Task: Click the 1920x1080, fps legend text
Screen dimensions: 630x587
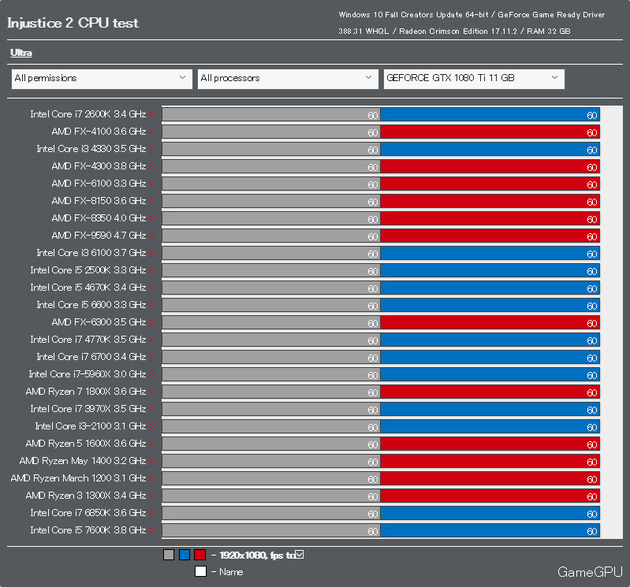Action: tap(257, 555)
